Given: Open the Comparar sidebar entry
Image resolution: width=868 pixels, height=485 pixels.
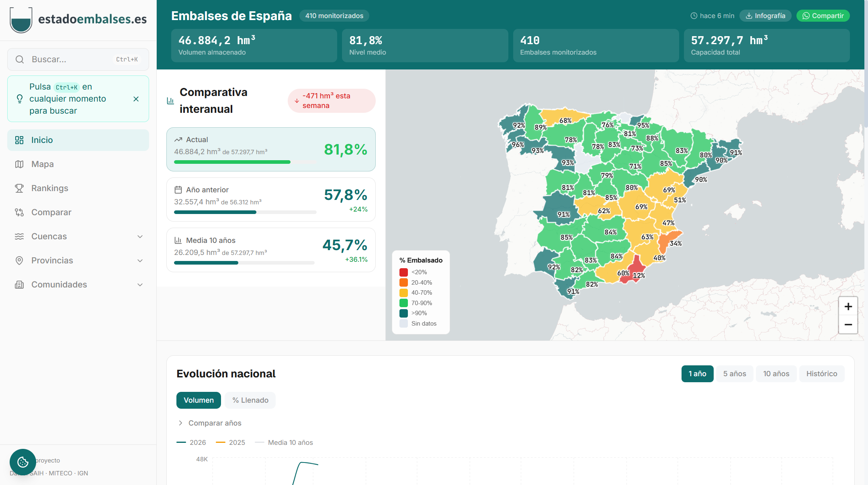Looking at the screenshot, I should (x=51, y=212).
